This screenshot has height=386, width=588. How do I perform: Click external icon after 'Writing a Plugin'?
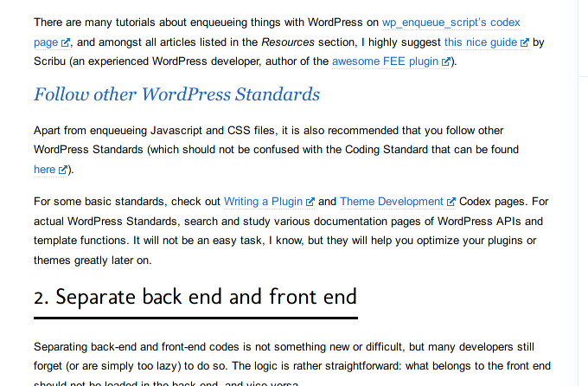tap(310, 202)
